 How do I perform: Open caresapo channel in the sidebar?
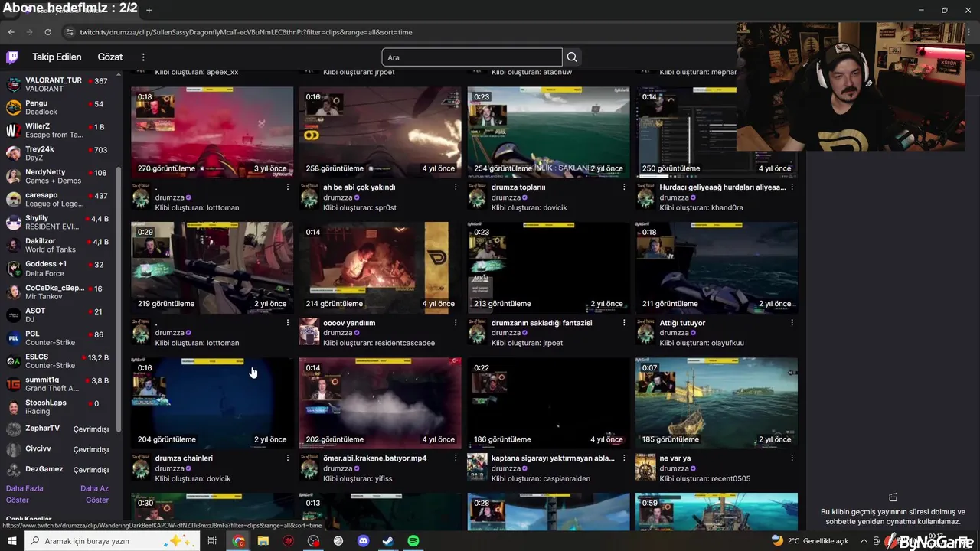click(x=58, y=199)
